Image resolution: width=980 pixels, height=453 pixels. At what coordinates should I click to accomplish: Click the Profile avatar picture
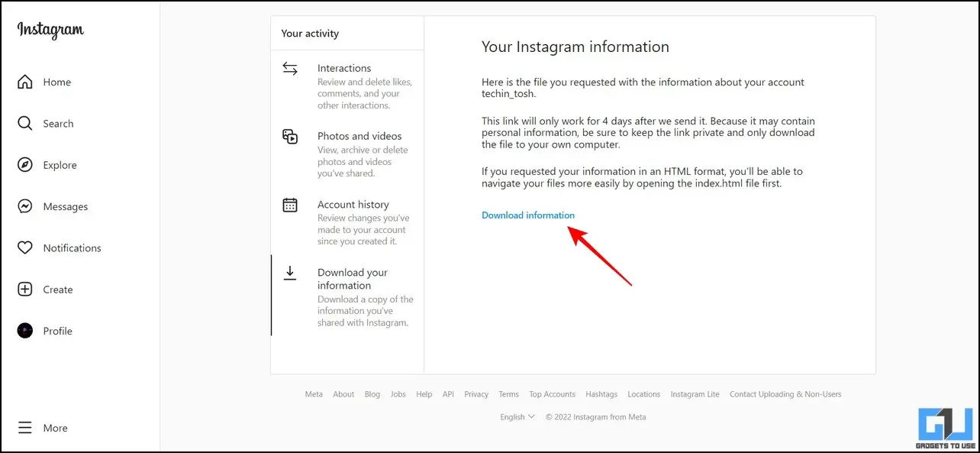[x=25, y=331]
